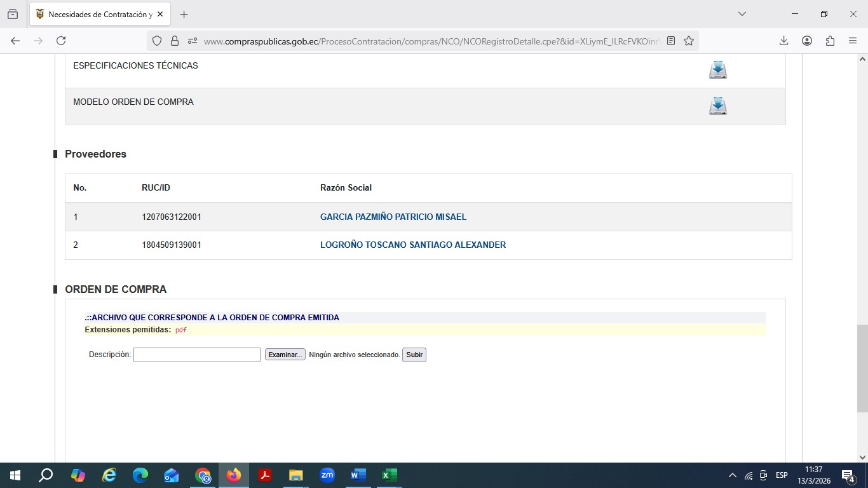The image size is (868, 488).
Task: Show hidden system tray icons
Action: (x=732, y=475)
